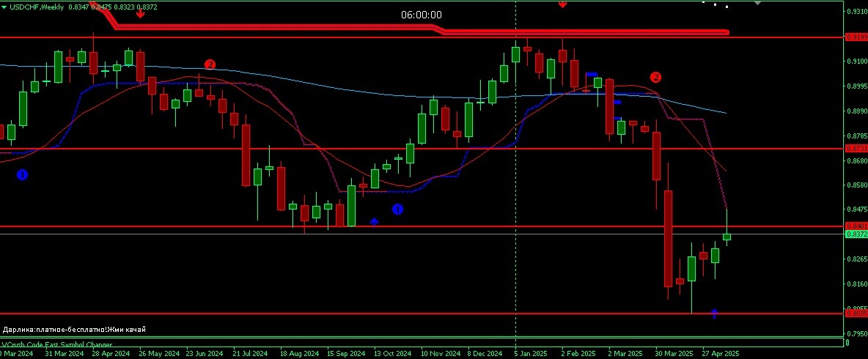Click the 0.8580 price scale value
868x359 pixels.
pos(856,185)
